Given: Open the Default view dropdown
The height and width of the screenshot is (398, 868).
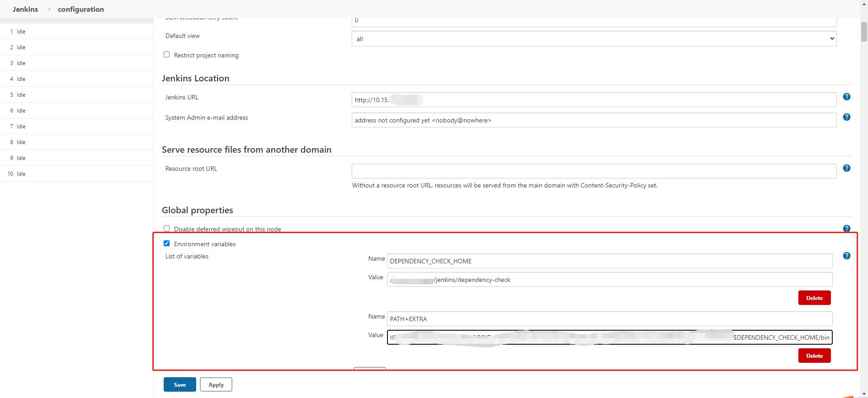Looking at the screenshot, I should (x=594, y=39).
